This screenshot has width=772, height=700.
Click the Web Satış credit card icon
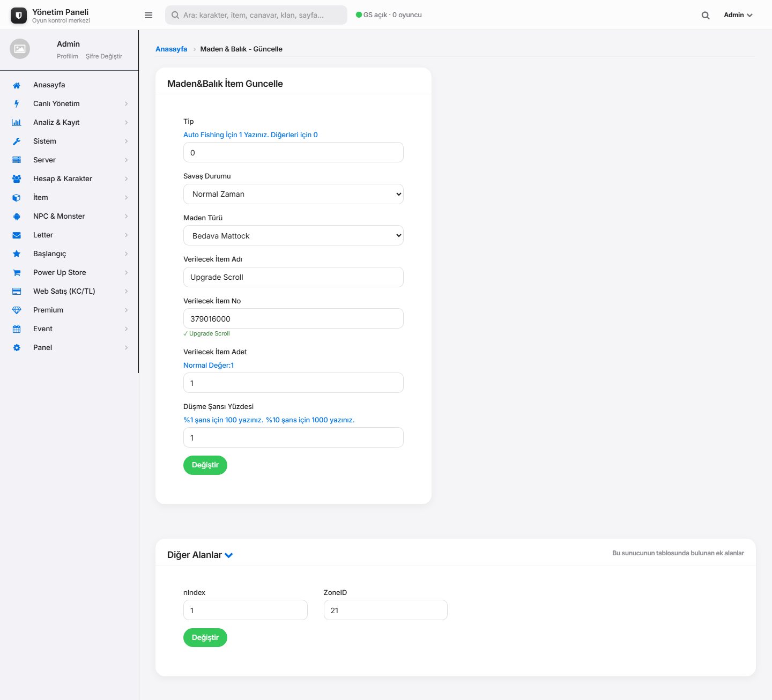(x=17, y=292)
